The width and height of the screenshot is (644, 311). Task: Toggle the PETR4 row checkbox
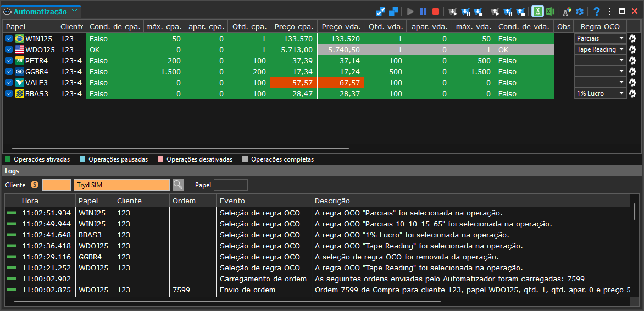click(x=9, y=60)
